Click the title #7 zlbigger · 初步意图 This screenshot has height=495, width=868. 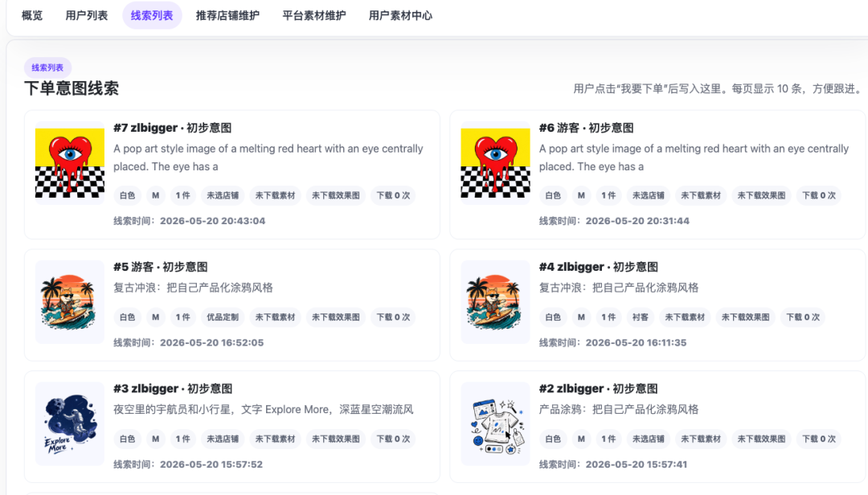click(173, 128)
